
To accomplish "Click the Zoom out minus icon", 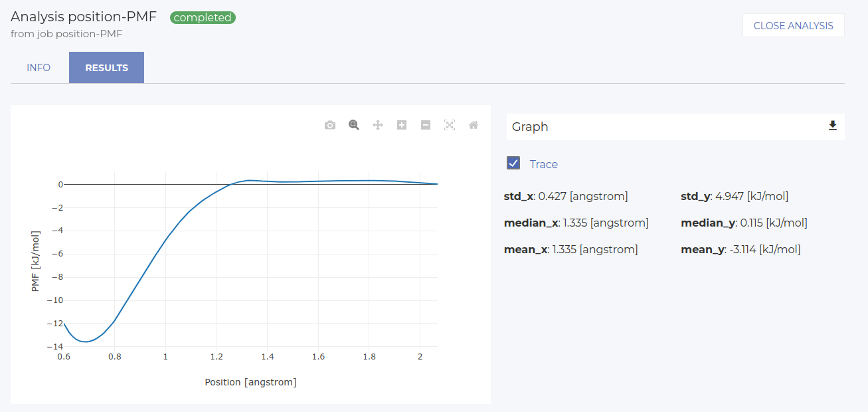I will point(426,125).
